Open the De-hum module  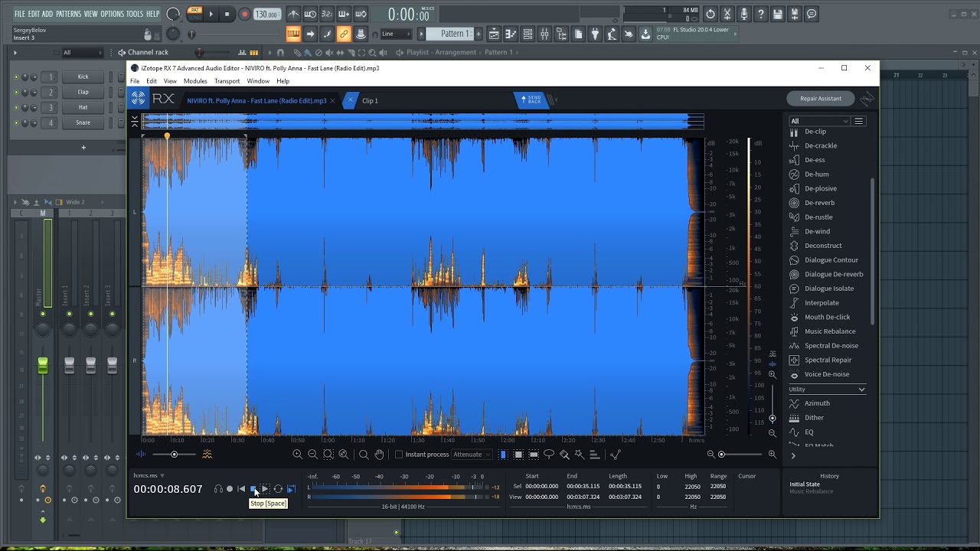coord(816,174)
